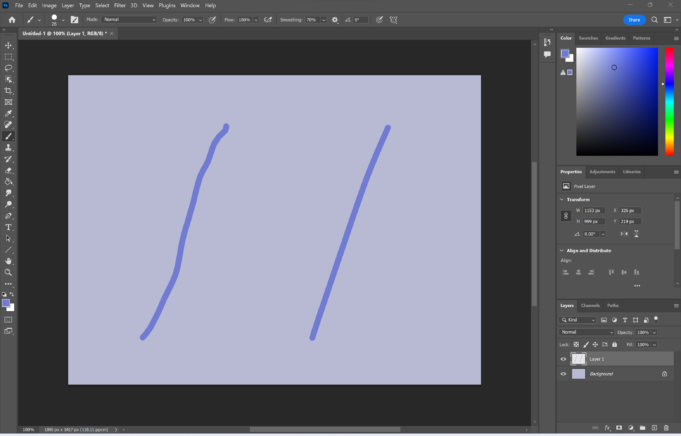
Task: Select the Dodge tool
Action: (x=8, y=204)
